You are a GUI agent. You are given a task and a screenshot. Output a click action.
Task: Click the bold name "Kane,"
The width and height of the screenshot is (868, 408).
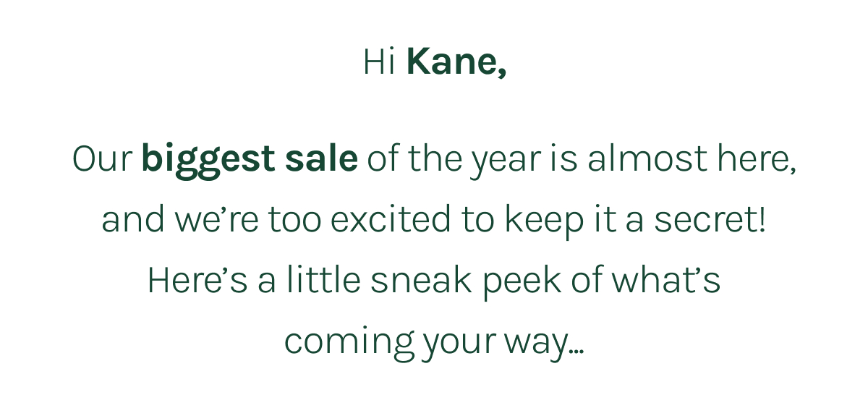(456, 62)
